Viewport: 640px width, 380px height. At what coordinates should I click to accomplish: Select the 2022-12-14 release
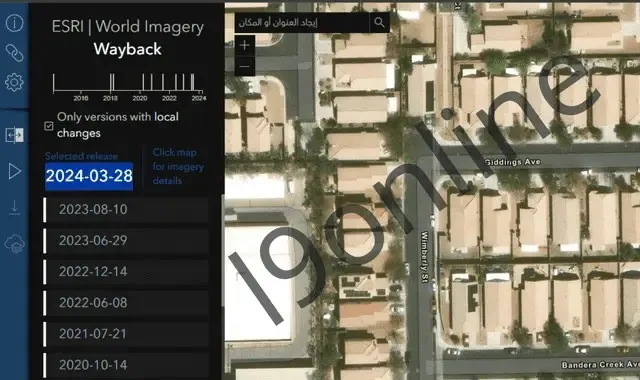(126, 271)
